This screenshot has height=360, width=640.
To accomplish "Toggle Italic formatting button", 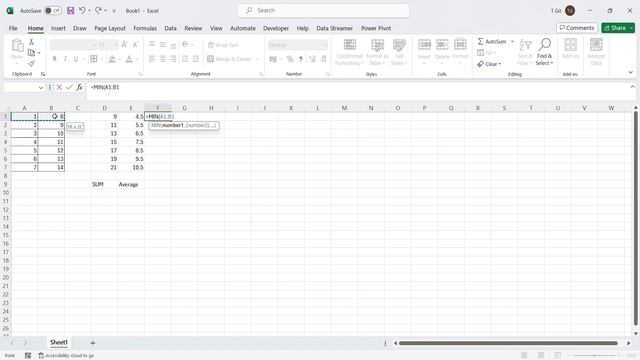I will 65,59.
